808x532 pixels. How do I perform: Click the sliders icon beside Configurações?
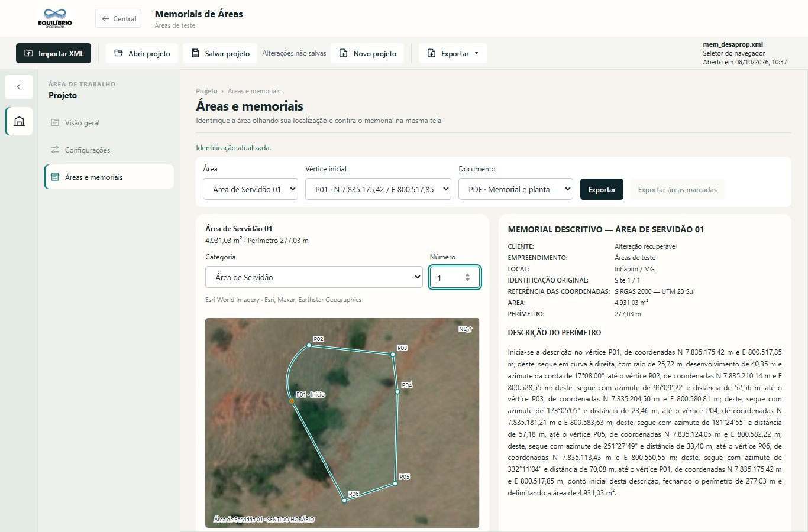click(55, 150)
